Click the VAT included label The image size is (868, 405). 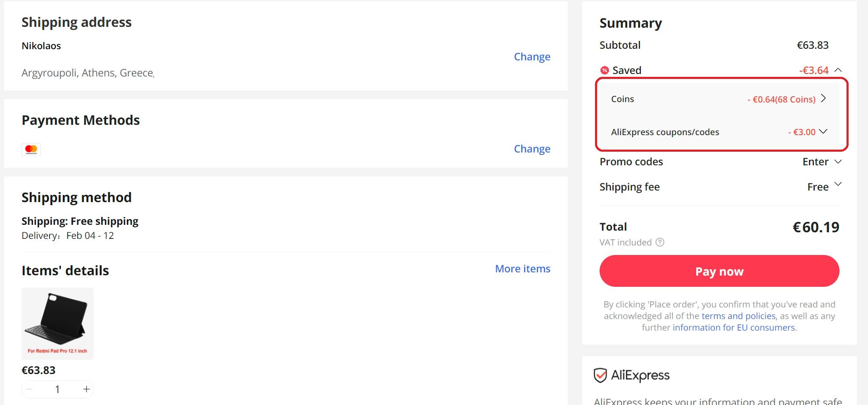pos(626,243)
